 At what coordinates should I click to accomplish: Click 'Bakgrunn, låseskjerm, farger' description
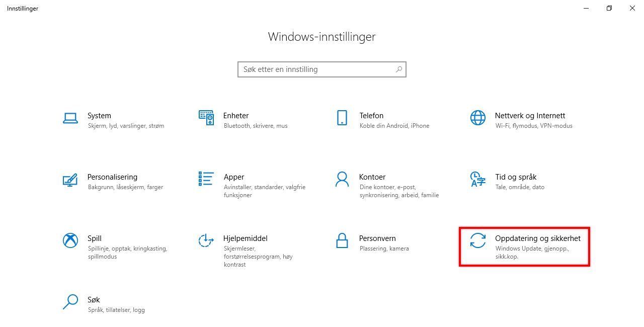pos(125,187)
